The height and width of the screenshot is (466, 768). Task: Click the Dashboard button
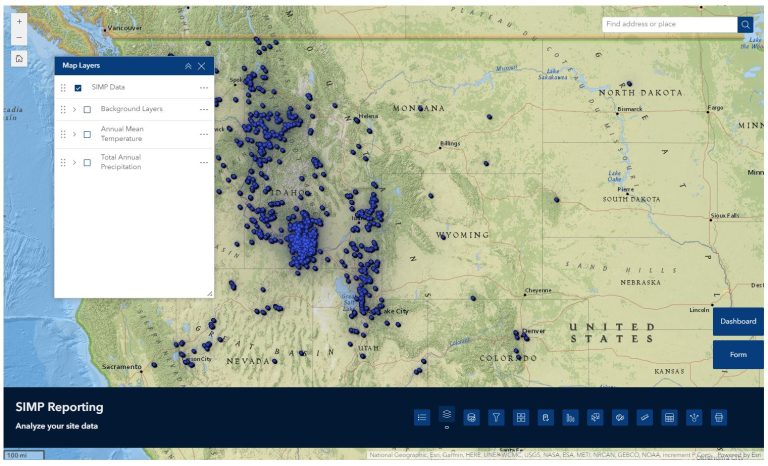(739, 322)
